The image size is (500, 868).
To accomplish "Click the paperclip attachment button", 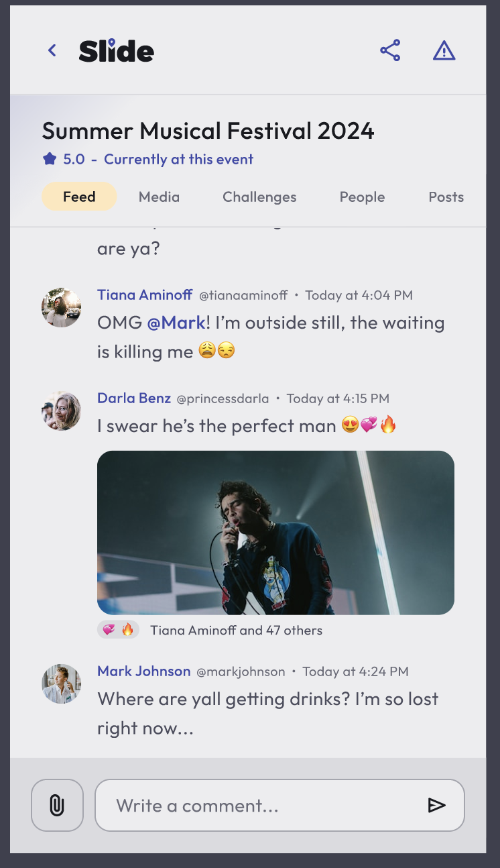I will (x=57, y=805).
